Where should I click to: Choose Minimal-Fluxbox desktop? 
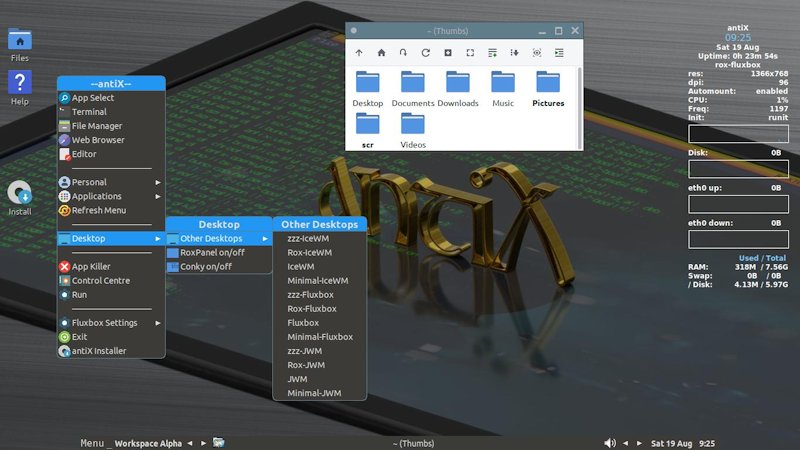click(319, 337)
